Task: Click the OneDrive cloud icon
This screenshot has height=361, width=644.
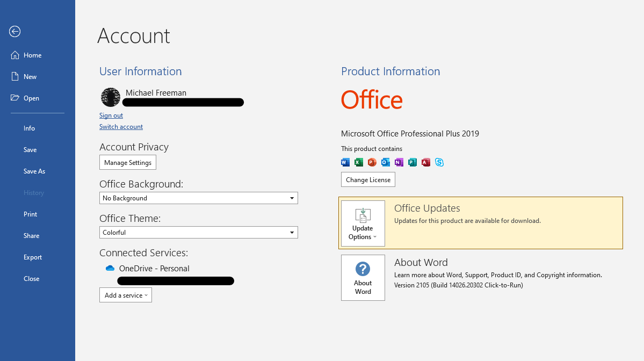Action: (110, 269)
